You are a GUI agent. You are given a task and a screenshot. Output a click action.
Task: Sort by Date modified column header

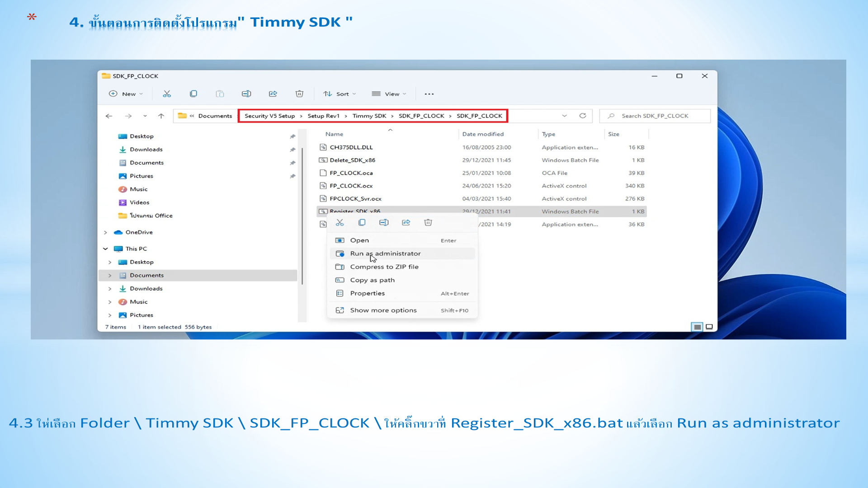[x=482, y=134]
